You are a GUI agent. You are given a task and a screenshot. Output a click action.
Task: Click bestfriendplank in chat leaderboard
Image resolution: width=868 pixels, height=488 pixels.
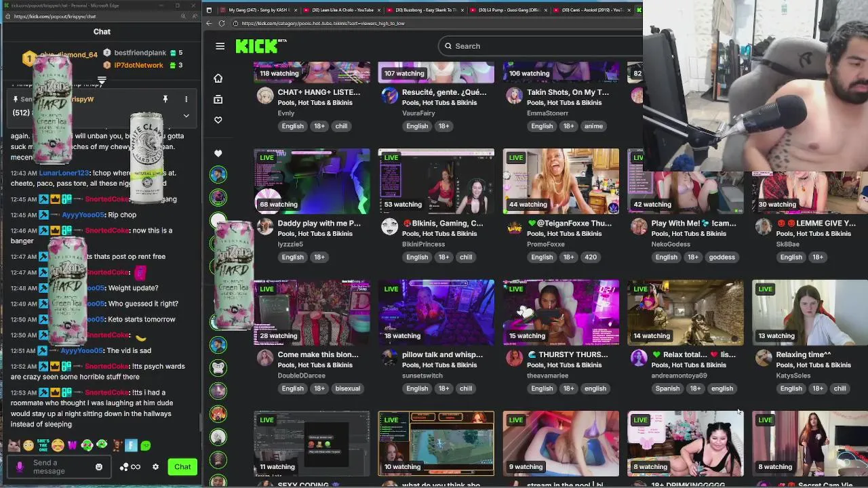140,53
